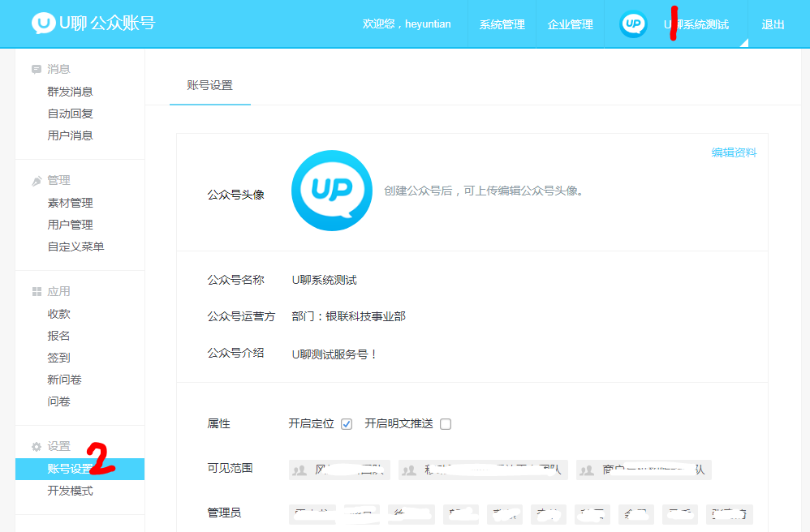Disable the 开启定位 checkbox

(x=347, y=424)
